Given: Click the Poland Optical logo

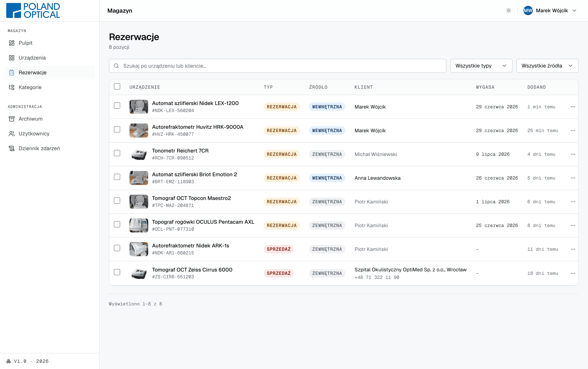Looking at the screenshot, I should click(33, 11).
